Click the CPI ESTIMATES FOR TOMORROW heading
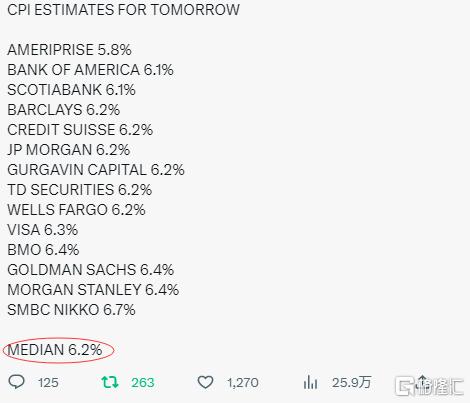Screen dimensions: 470x403 pyautogui.click(x=123, y=10)
